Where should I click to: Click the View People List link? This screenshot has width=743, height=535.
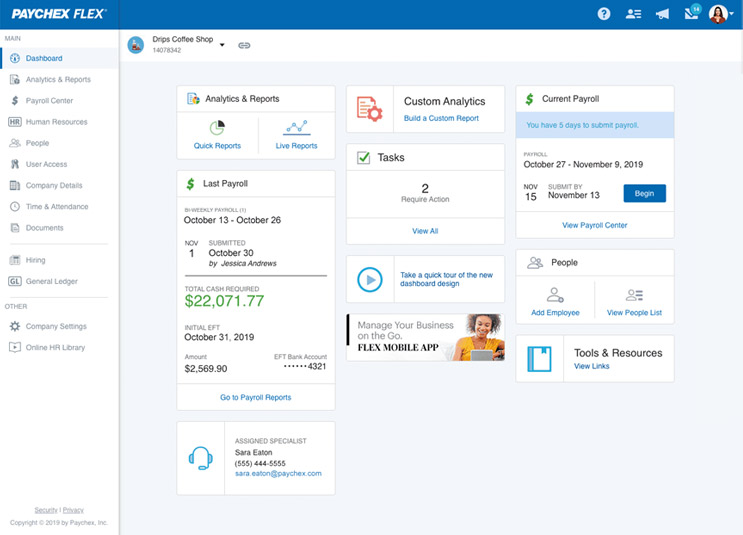[634, 313]
